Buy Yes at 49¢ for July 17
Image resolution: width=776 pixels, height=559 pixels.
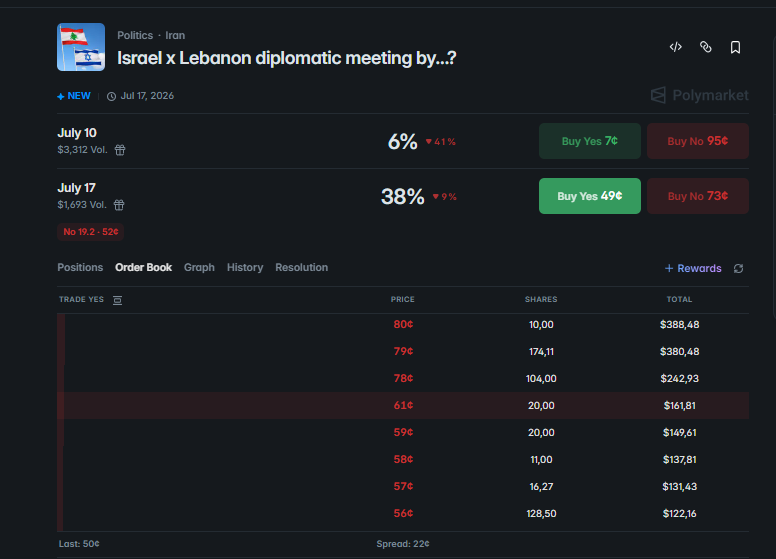coord(589,196)
